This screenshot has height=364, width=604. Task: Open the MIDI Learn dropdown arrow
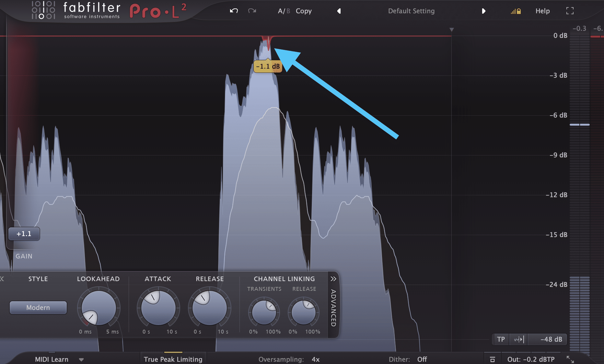[81, 360]
